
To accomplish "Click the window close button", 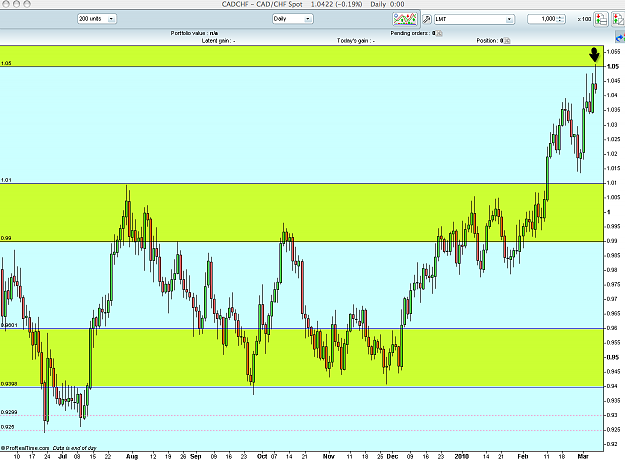I will pyautogui.click(x=6, y=4).
